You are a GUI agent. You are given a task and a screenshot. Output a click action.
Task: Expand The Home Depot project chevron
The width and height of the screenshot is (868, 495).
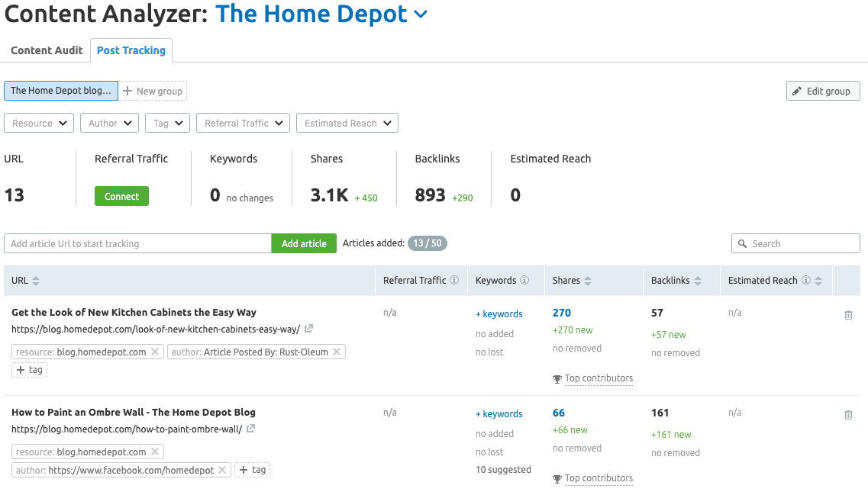(x=421, y=14)
